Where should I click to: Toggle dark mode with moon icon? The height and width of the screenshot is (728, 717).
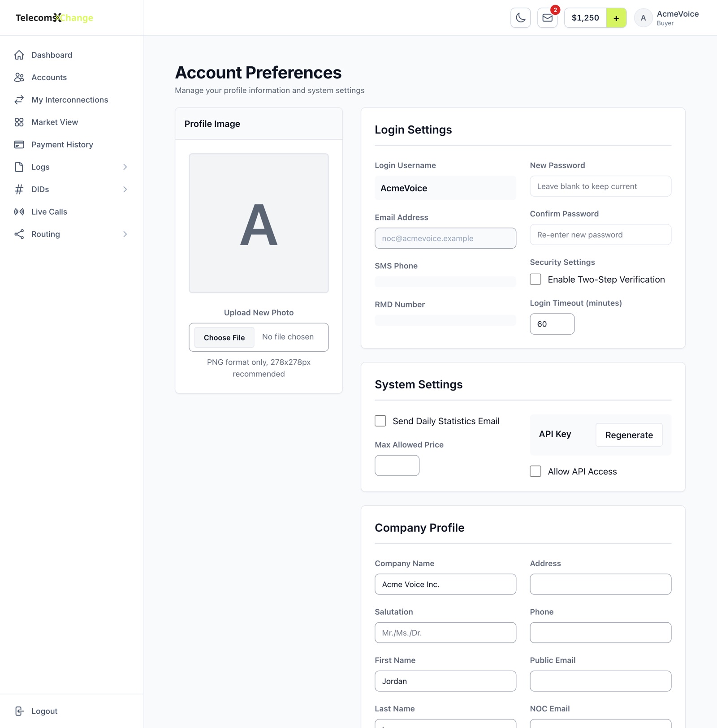[x=521, y=18]
